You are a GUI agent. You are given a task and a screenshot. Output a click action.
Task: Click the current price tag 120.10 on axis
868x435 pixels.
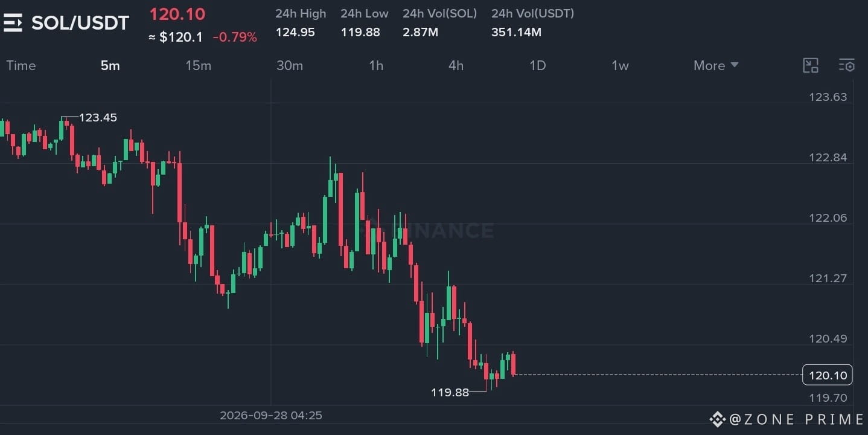pos(828,375)
